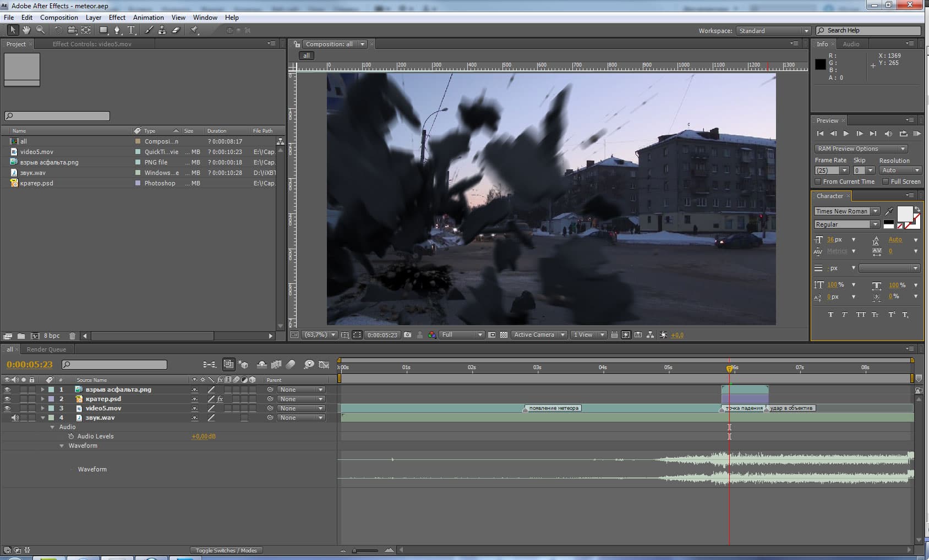Enable the From Current Time checkbox
Image resolution: width=929 pixels, height=560 pixels.
coord(818,182)
